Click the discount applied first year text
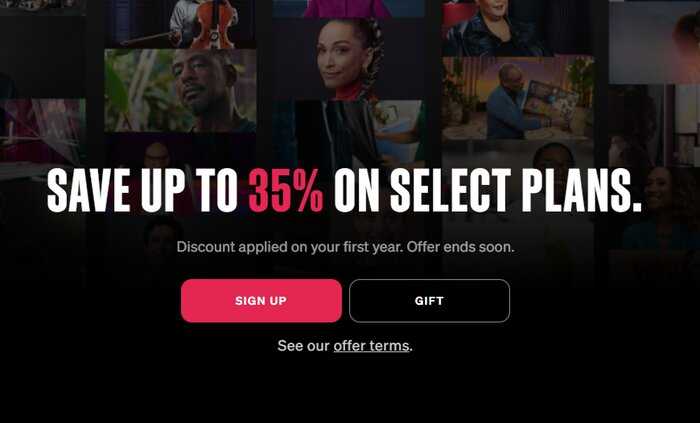The image size is (700, 423). tap(346, 247)
